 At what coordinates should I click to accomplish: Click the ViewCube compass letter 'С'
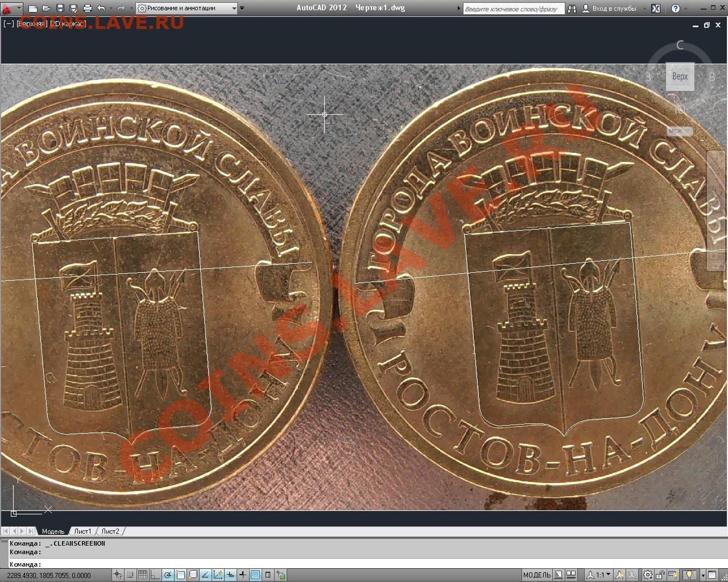pos(680,45)
